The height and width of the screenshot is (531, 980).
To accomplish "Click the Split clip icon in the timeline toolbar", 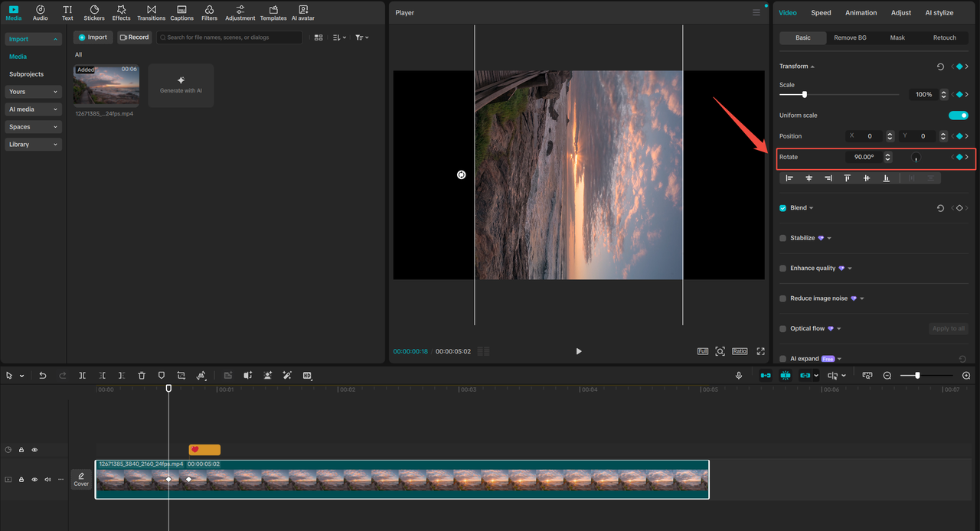I will 82,375.
